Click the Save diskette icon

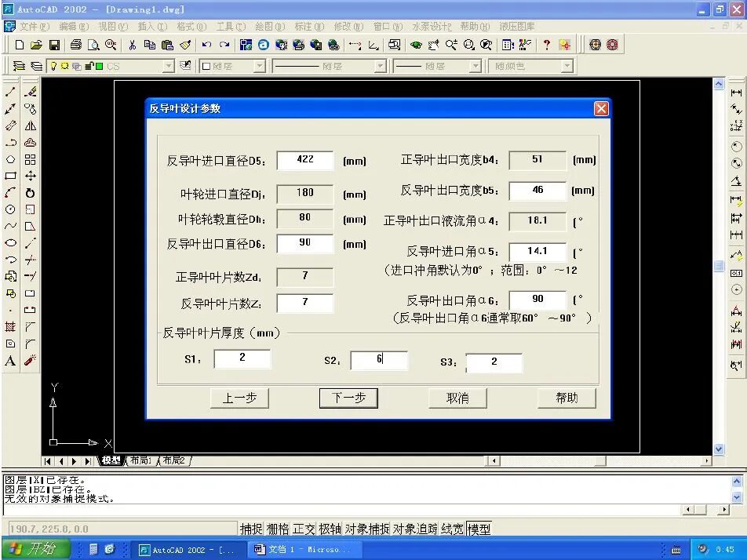pyautogui.click(x=55, y=45)
